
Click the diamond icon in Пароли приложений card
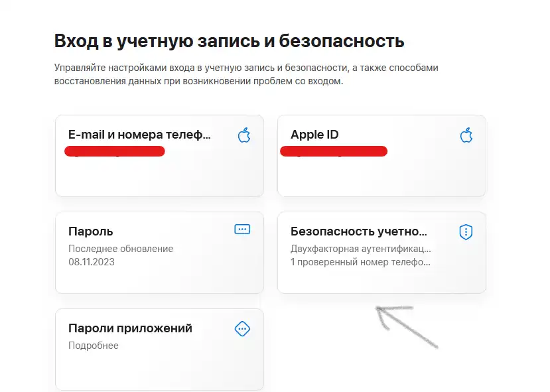pyautogui.click(x=242, y=329)
